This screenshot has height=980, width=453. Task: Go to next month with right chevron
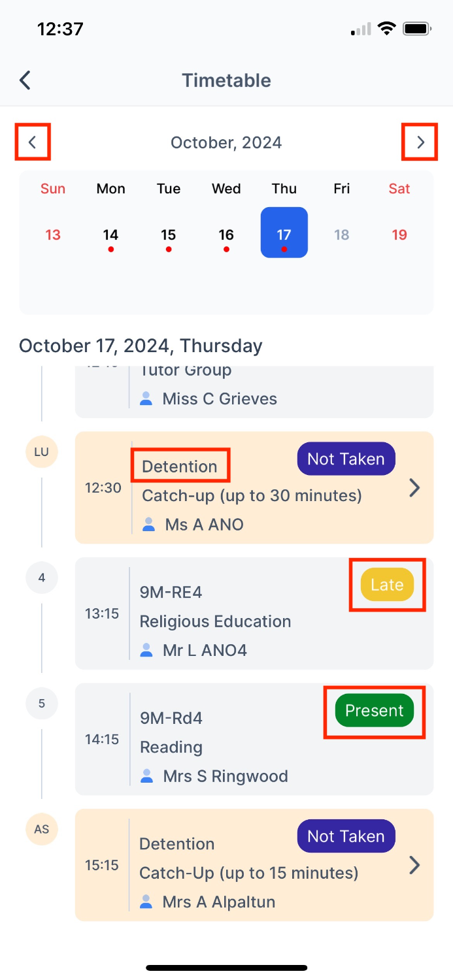420,142
